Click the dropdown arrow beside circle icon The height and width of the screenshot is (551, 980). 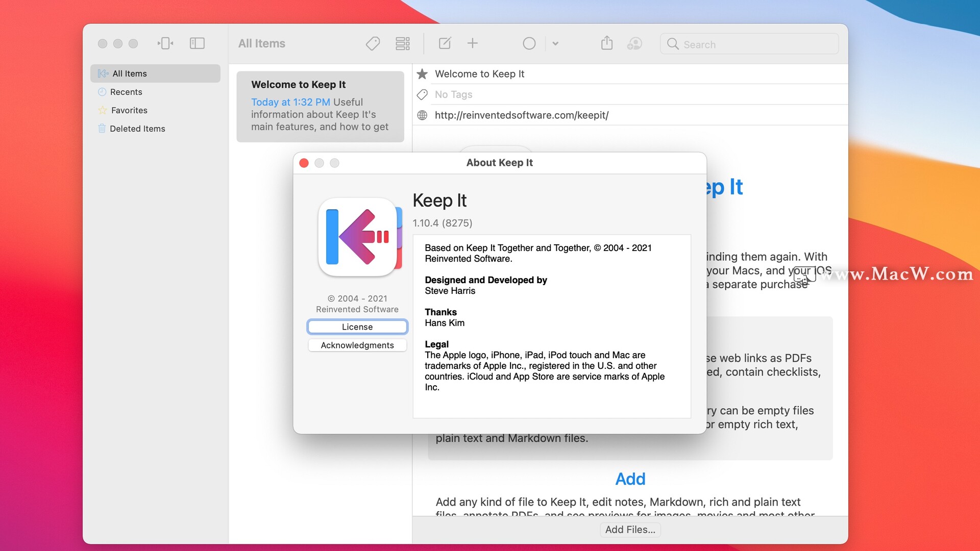555,43
